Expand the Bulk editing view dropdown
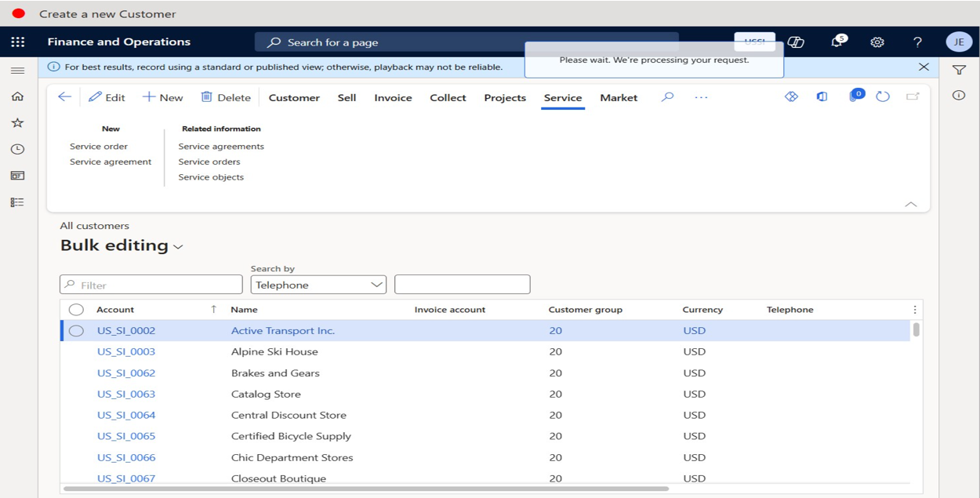The image size is (980, 498). coord(178,247)
